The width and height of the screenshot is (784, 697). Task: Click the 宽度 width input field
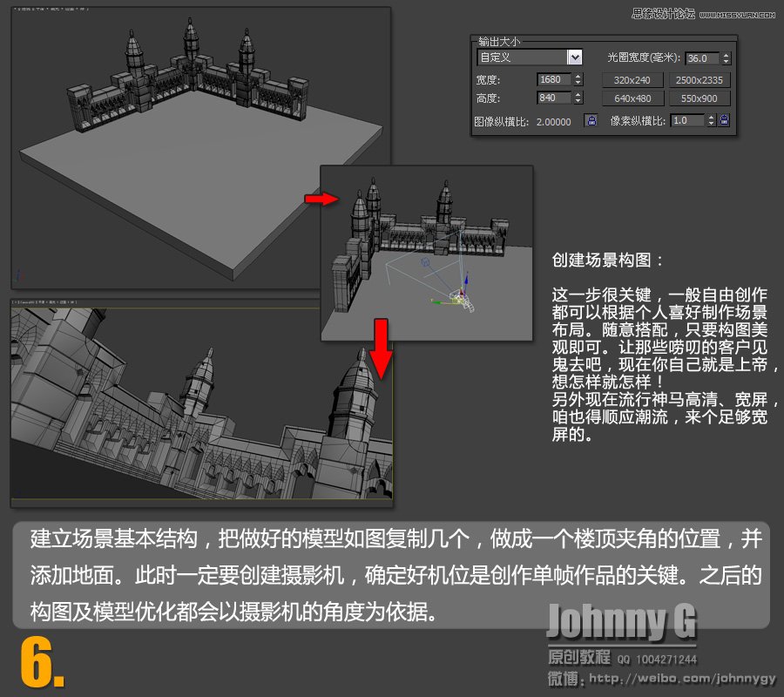click(x=553, y=78)
